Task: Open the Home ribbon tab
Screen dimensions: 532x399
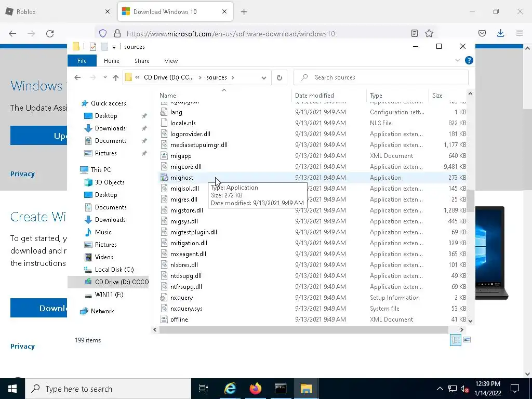Action: 111,61
